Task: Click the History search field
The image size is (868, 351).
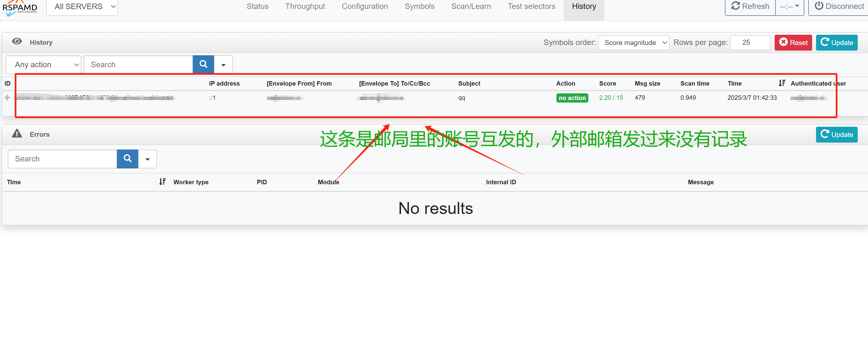Action: click(x=138, y=65)
